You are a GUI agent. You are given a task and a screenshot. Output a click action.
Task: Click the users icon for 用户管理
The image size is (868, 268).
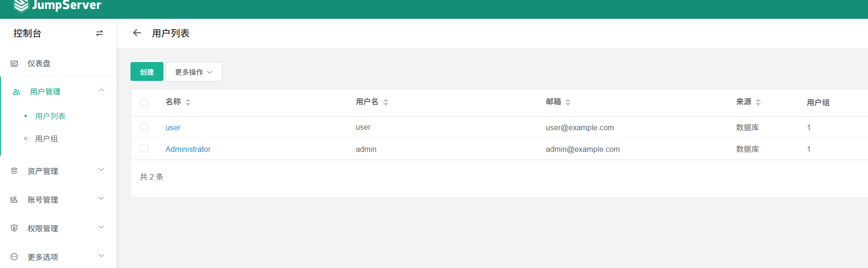click(x=16, y=92)
